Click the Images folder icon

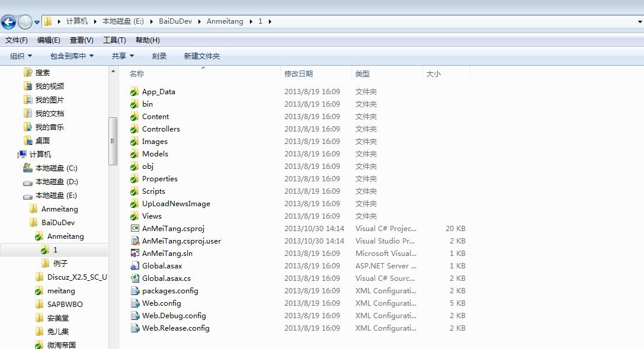click(134, 141)
